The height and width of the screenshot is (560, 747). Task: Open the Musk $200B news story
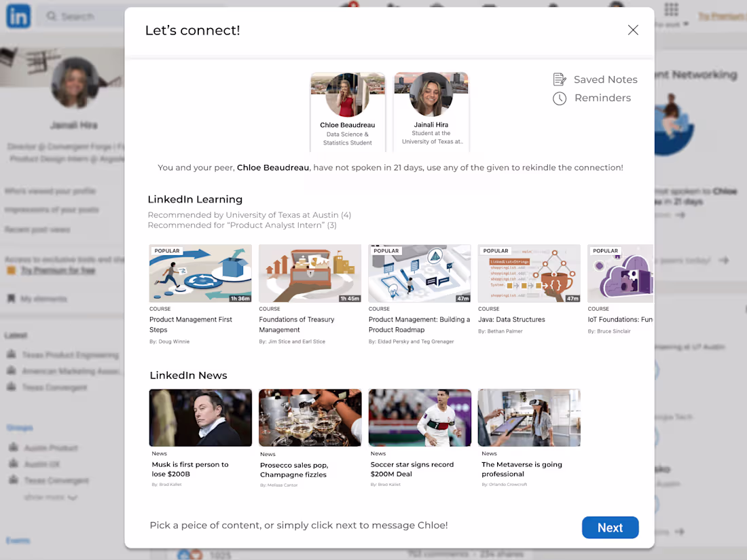tap(200, 434)
